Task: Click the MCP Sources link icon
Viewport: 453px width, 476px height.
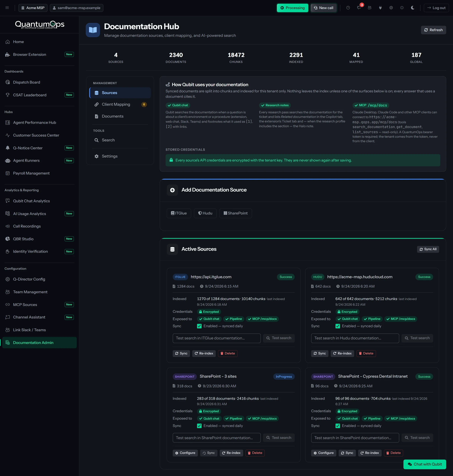Action: click(8, 304)
